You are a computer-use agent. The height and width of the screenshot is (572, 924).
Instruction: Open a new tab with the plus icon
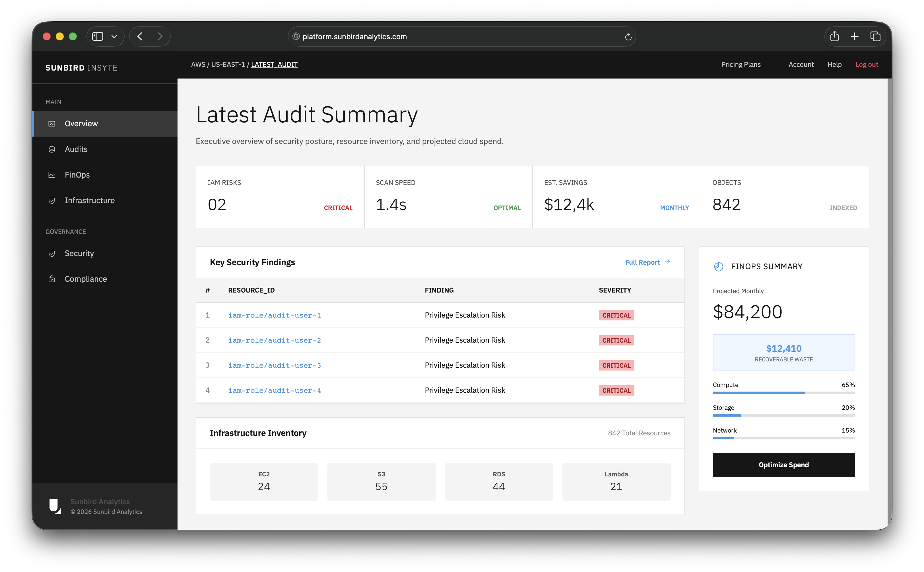pos(854,36)
